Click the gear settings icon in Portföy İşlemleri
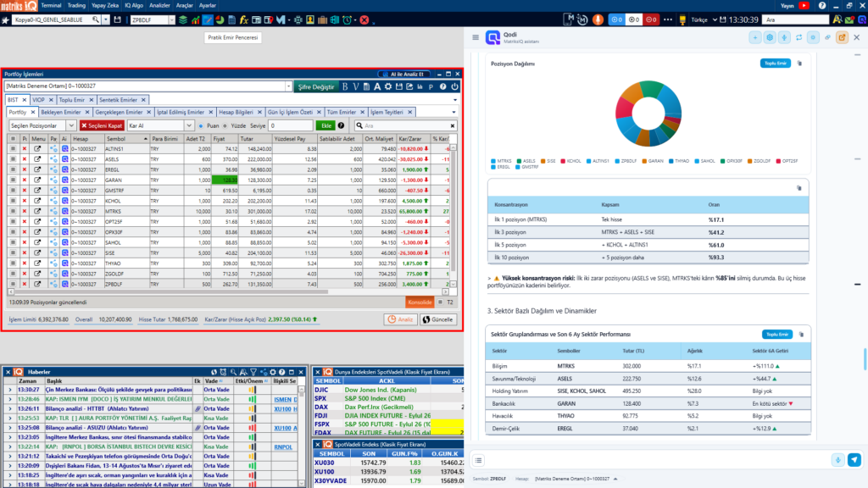 [x=388, y=87]
